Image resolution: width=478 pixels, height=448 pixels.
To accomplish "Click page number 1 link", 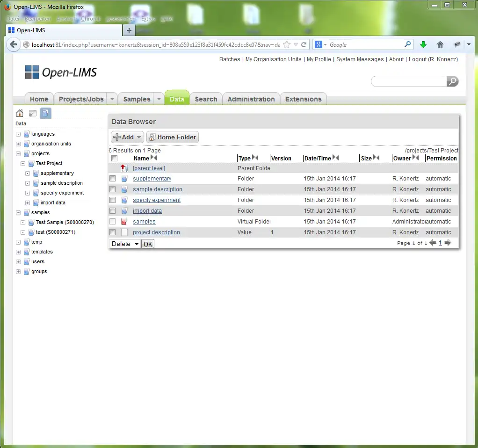I will click(x=440, y=243).
